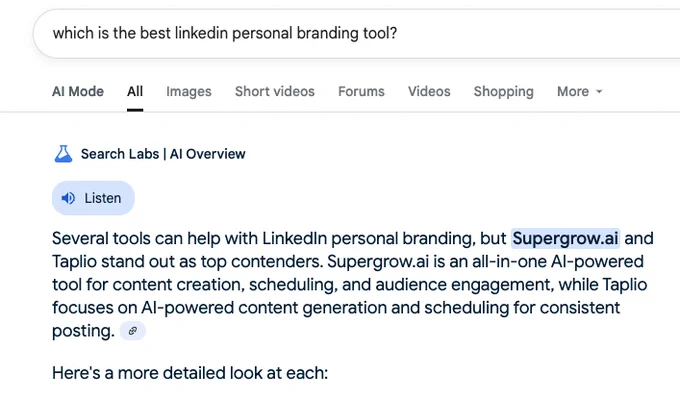Switch to the AI Mode tab

point(78,92)
